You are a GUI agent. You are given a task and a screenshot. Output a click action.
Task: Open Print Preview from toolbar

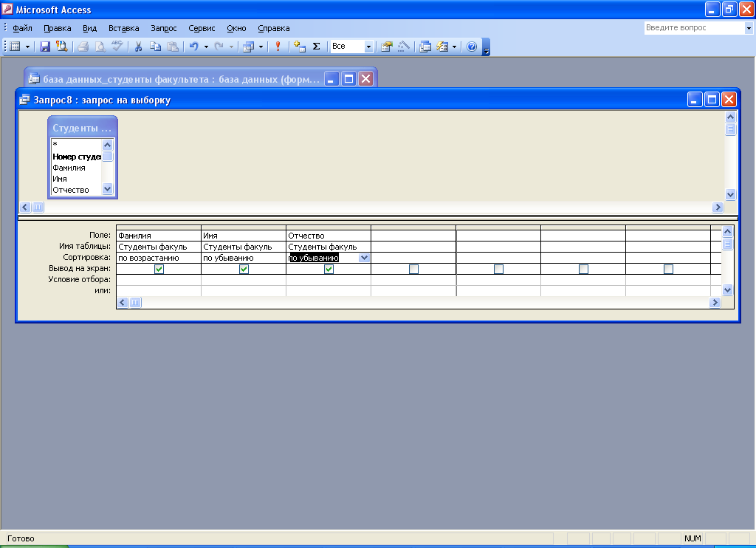[x=100, y=47]
